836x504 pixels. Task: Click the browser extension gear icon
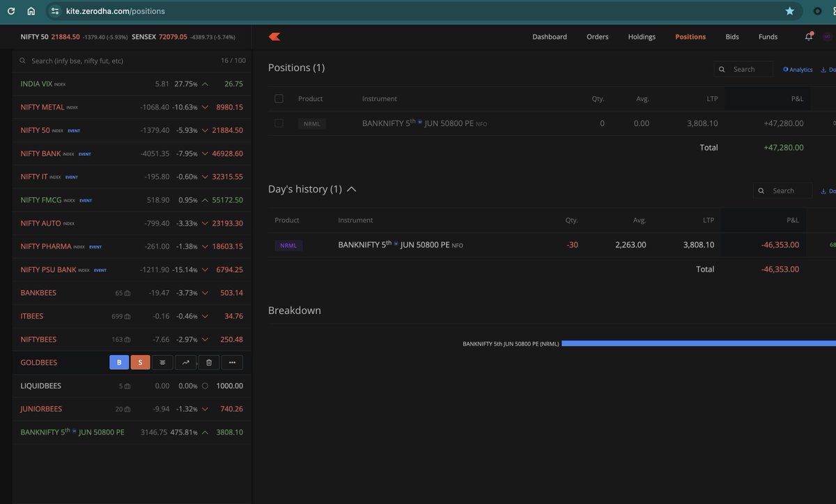(x=818, y=11)
